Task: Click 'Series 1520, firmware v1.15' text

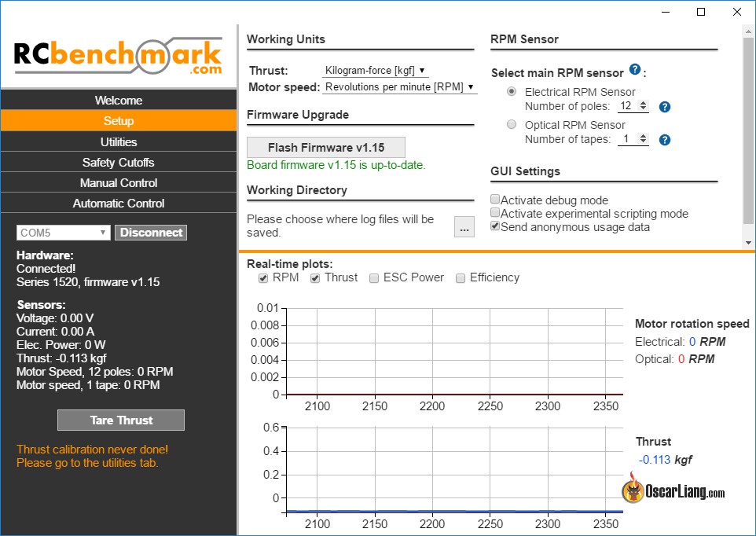Action: [x=88, y=282]
